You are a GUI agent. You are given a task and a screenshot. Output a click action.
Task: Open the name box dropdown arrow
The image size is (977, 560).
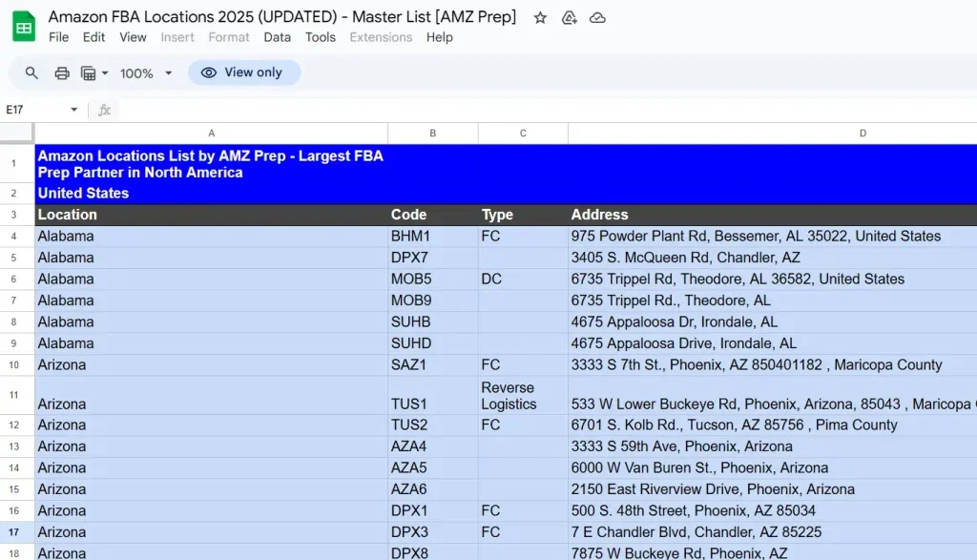[x=73, y=110]
